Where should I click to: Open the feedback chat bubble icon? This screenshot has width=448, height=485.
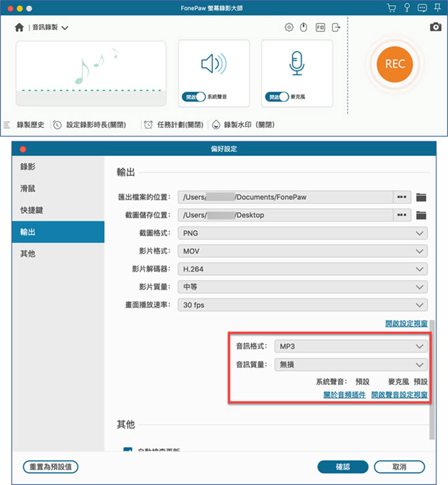[x=422, y=8]
